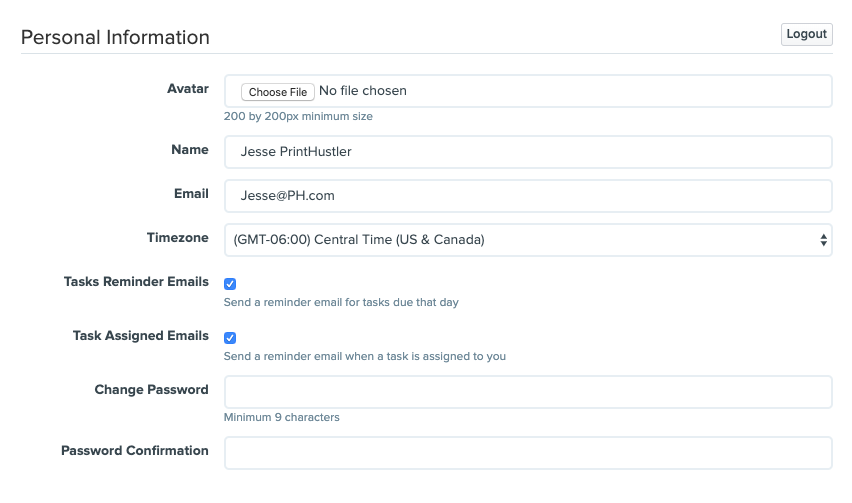Click the Password Confirmation field
This screenshot has width=852, height=503.
coord(528,452)
